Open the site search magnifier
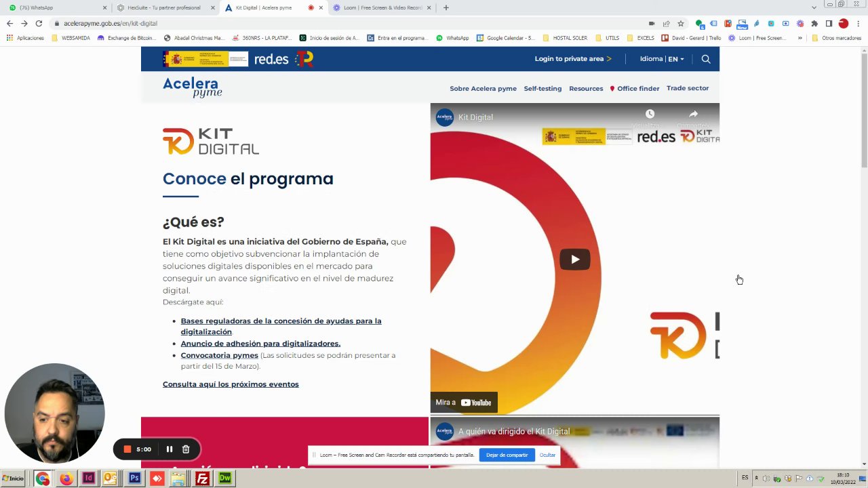The width and height of the screenshot is (868, 488). [x=706, y=59]
